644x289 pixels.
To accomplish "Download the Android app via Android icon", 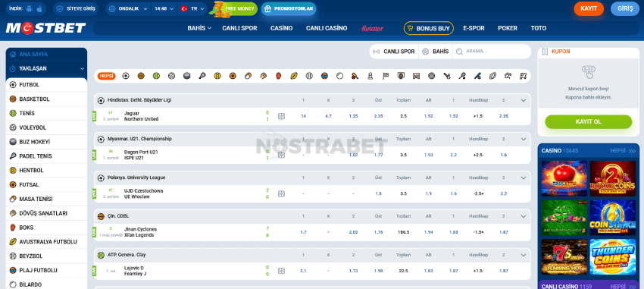I will click(30, 8).
